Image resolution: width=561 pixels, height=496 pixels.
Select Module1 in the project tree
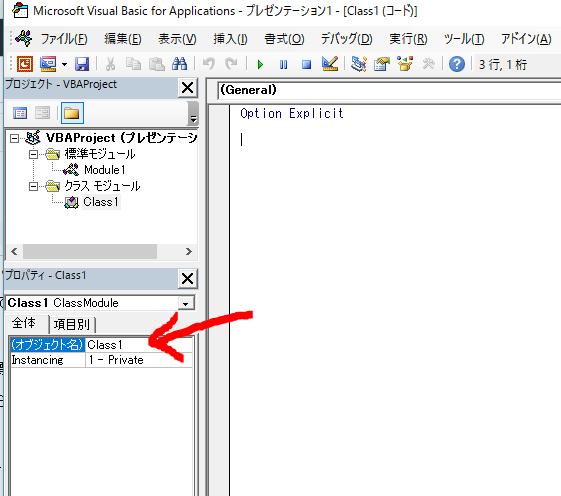coord(104,170)
